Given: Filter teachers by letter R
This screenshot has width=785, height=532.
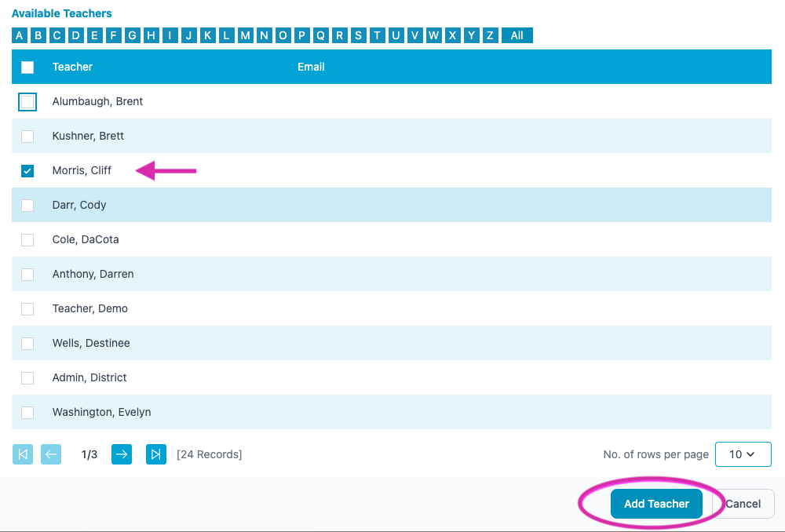Looking at the screenshot, I should click(339, 35).
